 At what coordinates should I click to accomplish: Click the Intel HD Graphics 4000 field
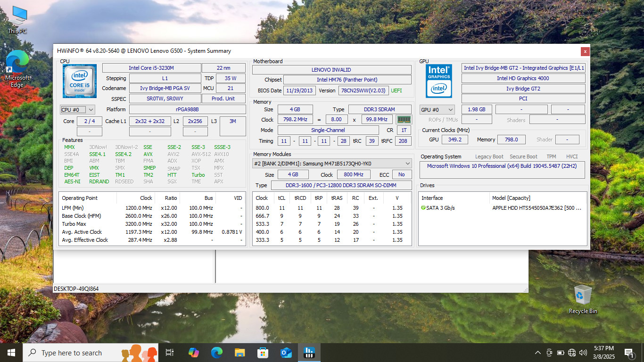point(523,78)
